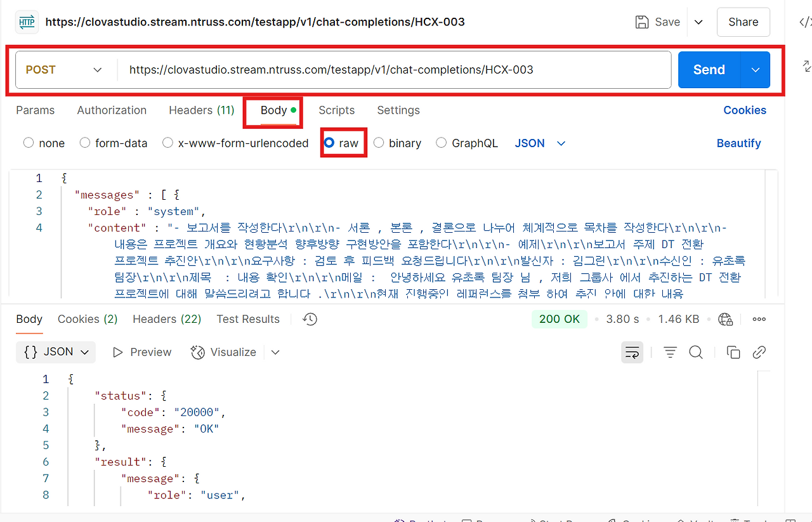The image size is (812, 522).
Task: Open the response Body tab
Action: (x=29, y=319)
